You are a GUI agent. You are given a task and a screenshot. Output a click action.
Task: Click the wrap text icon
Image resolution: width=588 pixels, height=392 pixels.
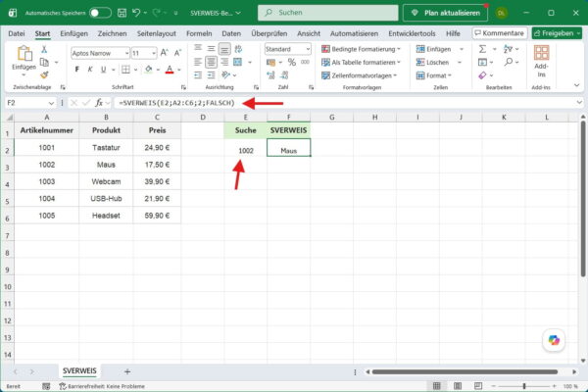click(x=238, y=49)
